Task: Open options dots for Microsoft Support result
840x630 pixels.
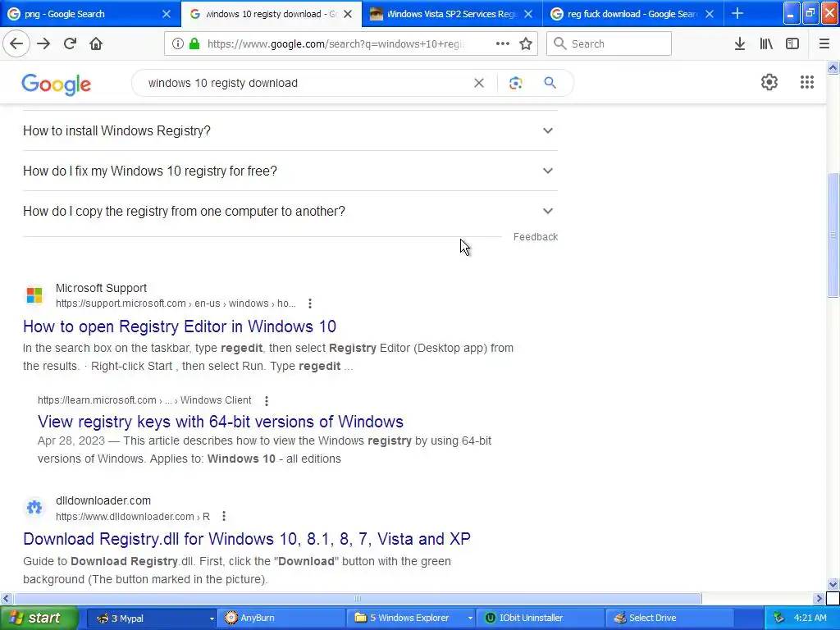Action: 309,304
